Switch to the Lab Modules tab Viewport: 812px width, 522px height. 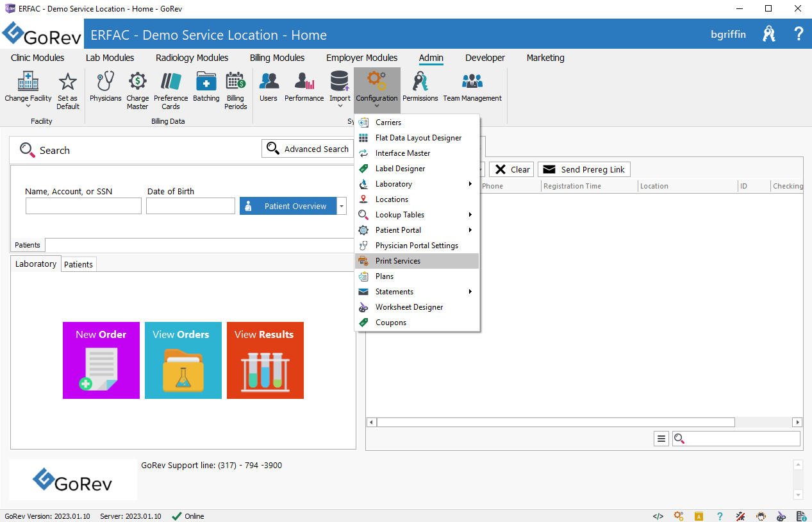[x=110, y=58]
